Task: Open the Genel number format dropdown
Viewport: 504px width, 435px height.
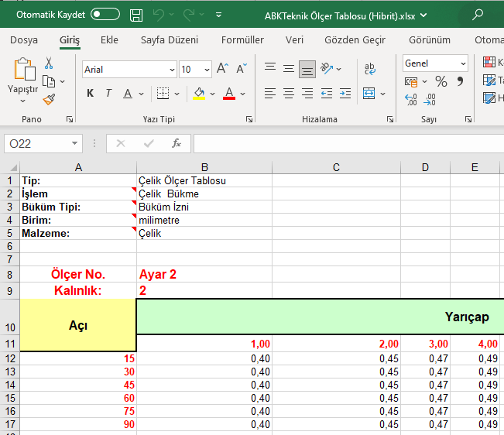Action: tap(463, 63)
